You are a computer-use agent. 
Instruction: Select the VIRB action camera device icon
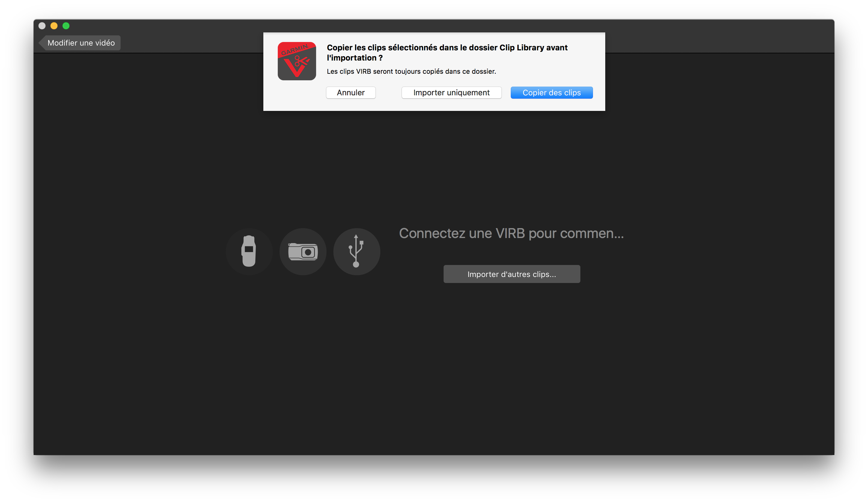click(249, 251)
